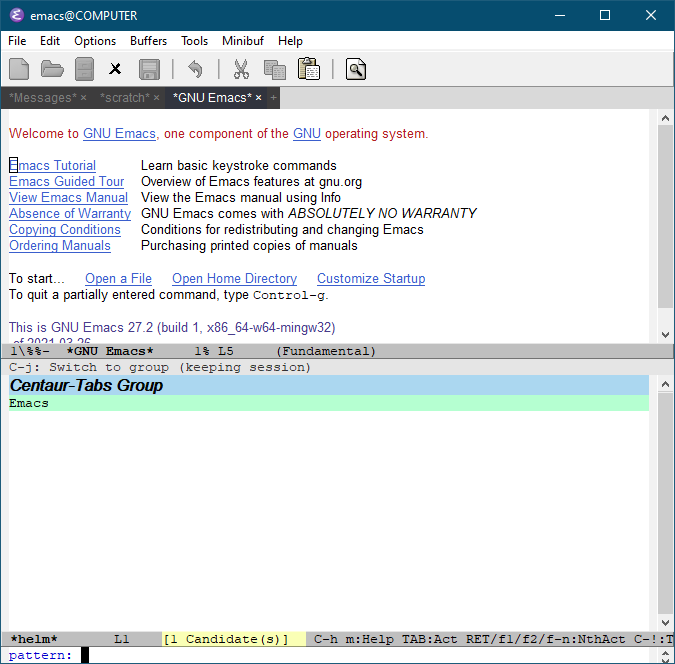Cut selection with the scissors icon

(241, 69)
